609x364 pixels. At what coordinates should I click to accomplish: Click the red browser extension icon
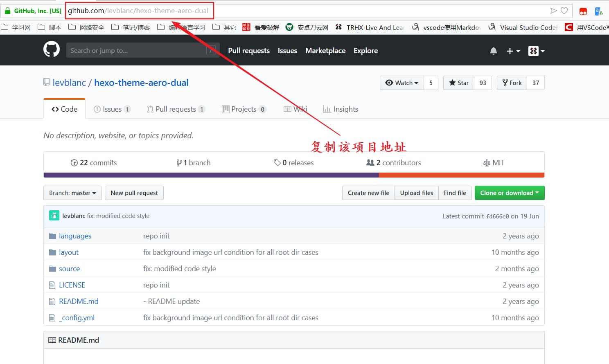583,11
